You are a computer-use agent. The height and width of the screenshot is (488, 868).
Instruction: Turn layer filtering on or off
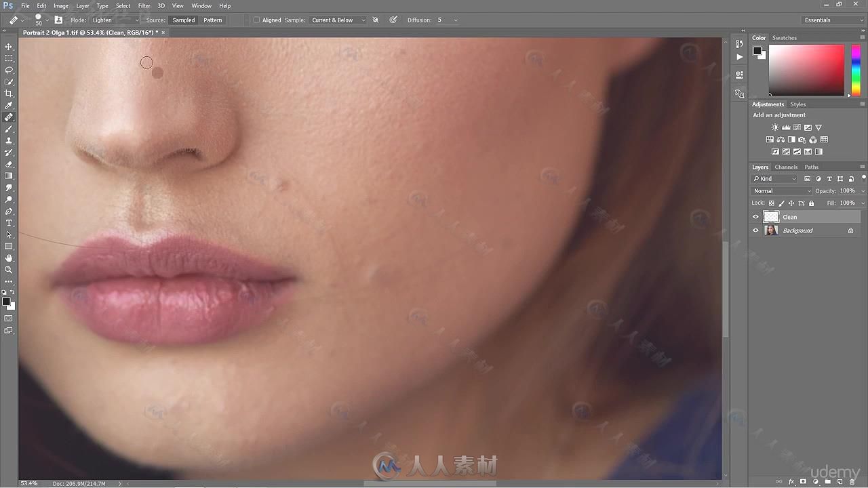tap(863, 179)
